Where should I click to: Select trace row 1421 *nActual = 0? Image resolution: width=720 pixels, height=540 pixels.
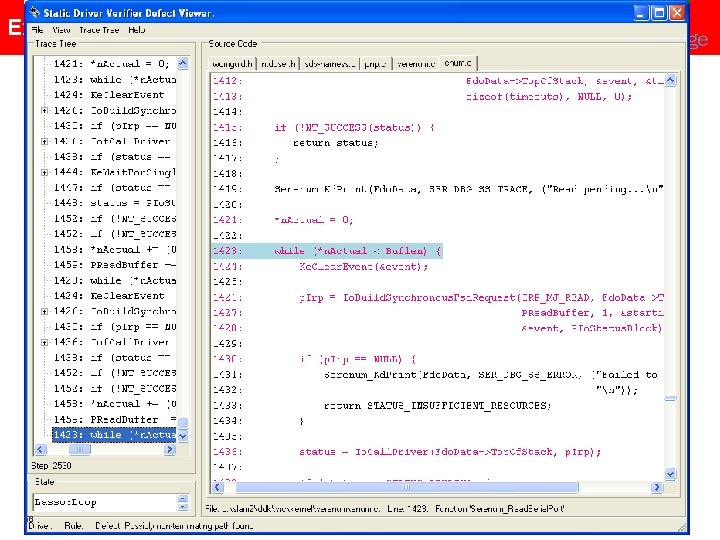point(111,64)
